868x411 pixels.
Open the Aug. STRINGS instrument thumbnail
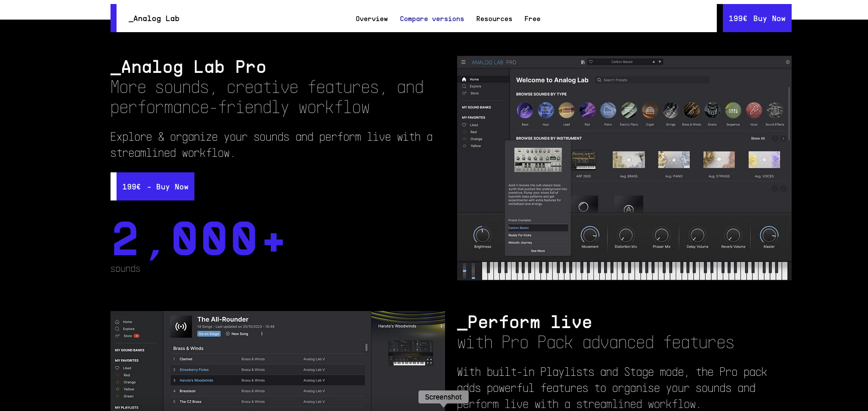[x=719, y=160]
